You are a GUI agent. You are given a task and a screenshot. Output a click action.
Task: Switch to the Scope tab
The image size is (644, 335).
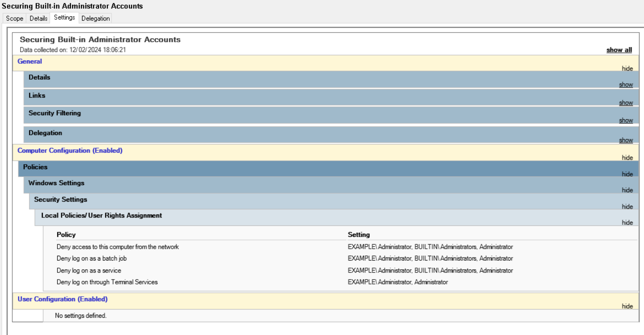coord(15,18)
